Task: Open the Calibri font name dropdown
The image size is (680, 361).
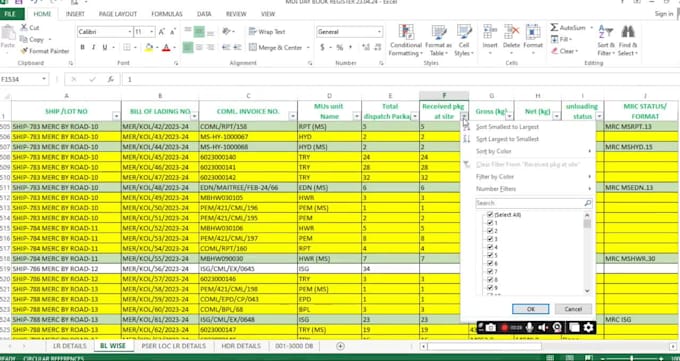Action: [129, 32]
